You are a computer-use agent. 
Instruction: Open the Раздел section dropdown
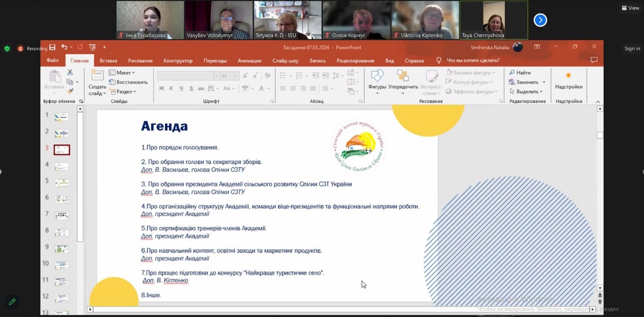click(x=123, y=91)
